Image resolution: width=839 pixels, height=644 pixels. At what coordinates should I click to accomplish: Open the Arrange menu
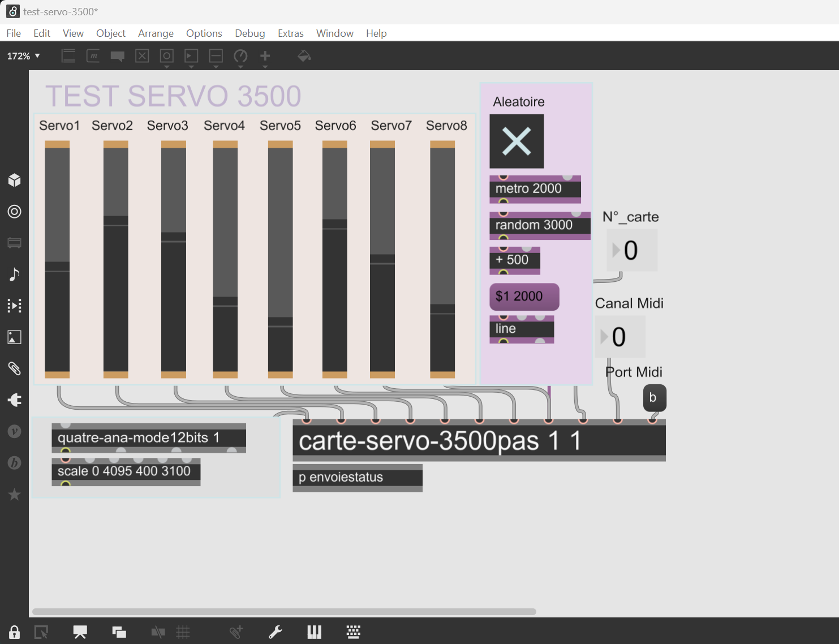[156, 33]
